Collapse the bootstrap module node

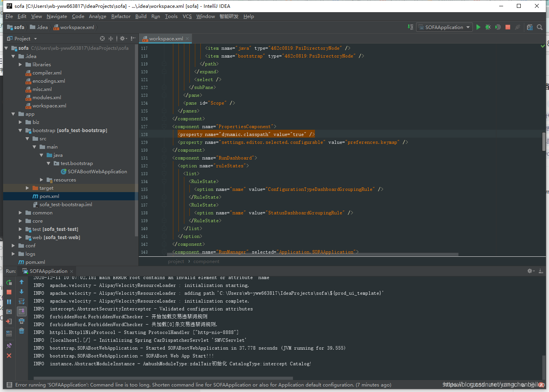(20, 131)
